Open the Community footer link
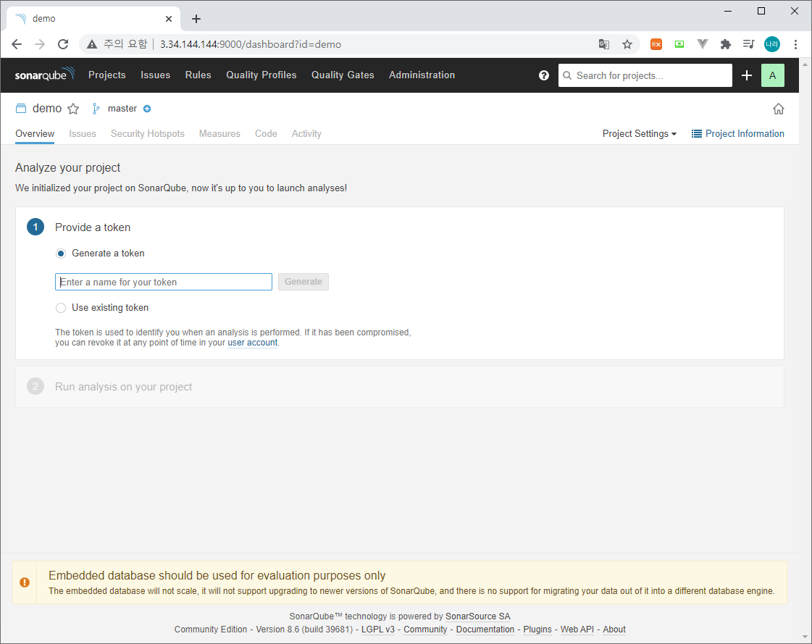 425,630
